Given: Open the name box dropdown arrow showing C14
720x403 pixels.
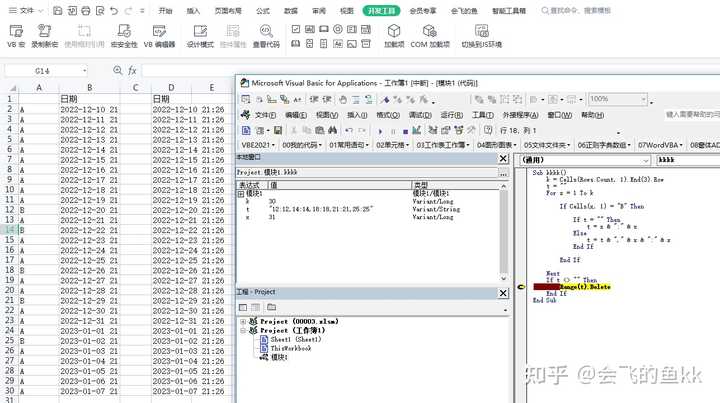Looking at the screenshot, I should 84,71.
